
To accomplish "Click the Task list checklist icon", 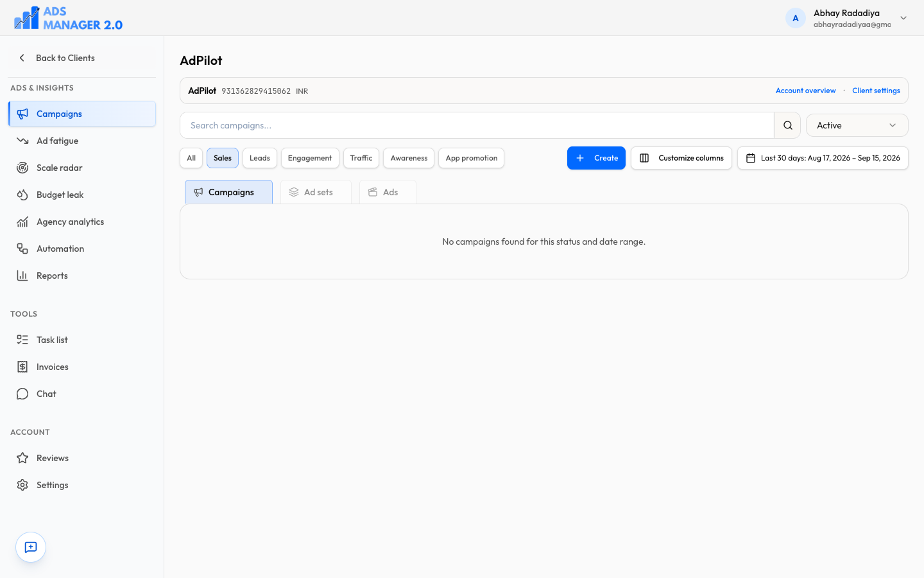I will 22,340.
